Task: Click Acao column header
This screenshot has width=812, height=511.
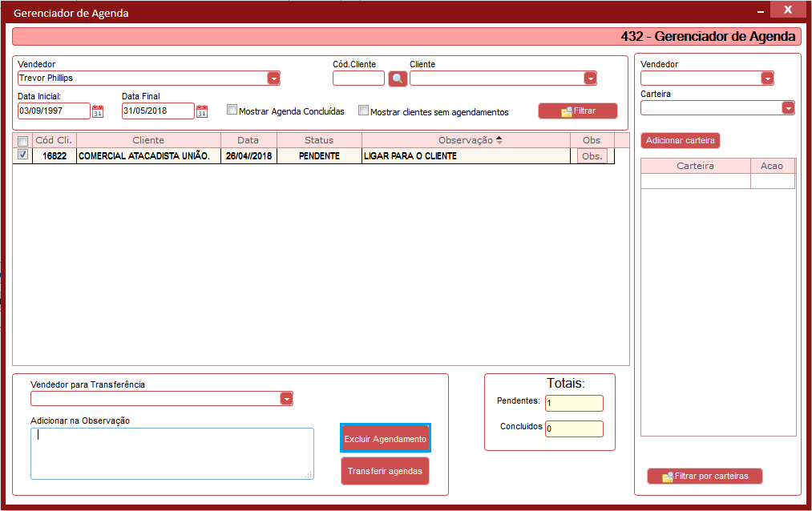Action: point(772,166)
